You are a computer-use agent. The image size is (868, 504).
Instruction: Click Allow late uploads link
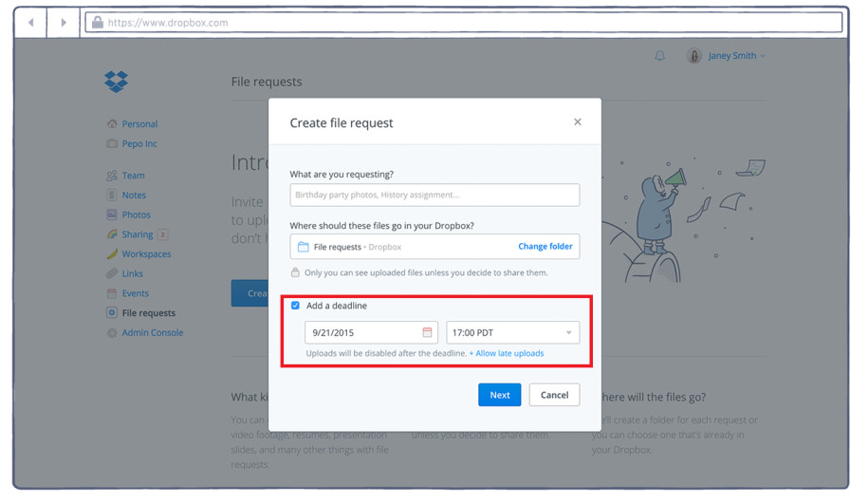pos(507,353)
